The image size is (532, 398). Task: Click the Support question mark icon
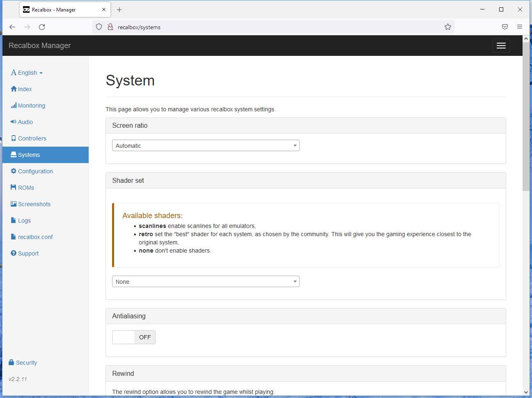pos(14,253)
